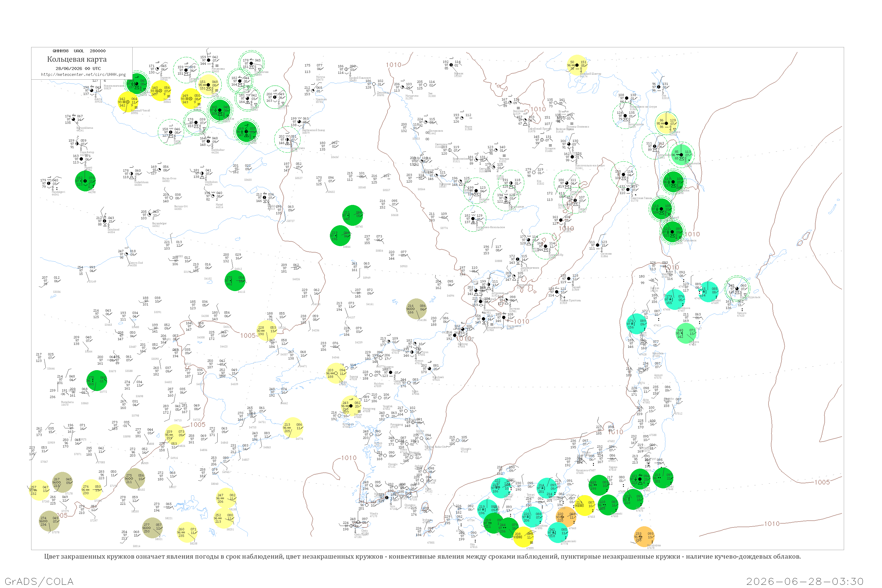
Task: Click the station label "Екатерино-Никольское"
Action: 490,227
